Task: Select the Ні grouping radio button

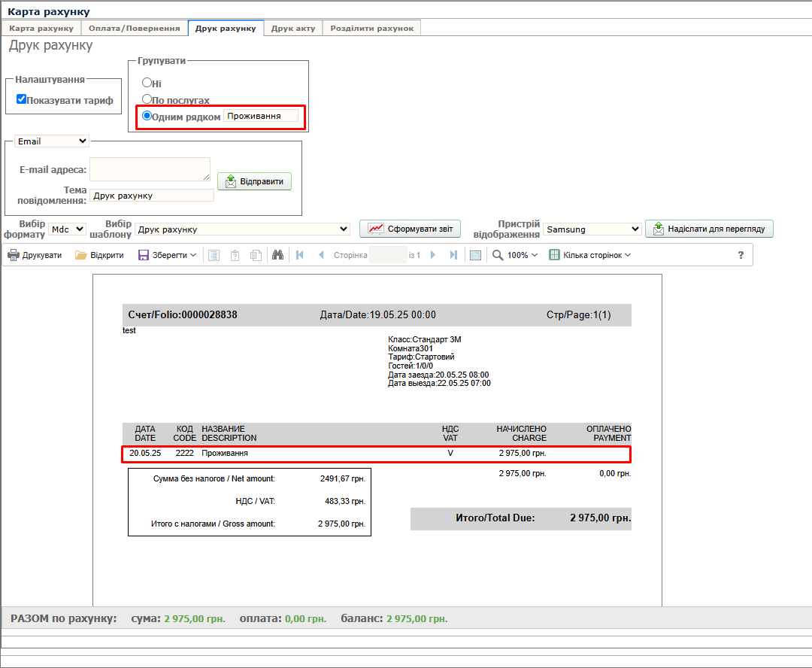Action: [147, 83]
